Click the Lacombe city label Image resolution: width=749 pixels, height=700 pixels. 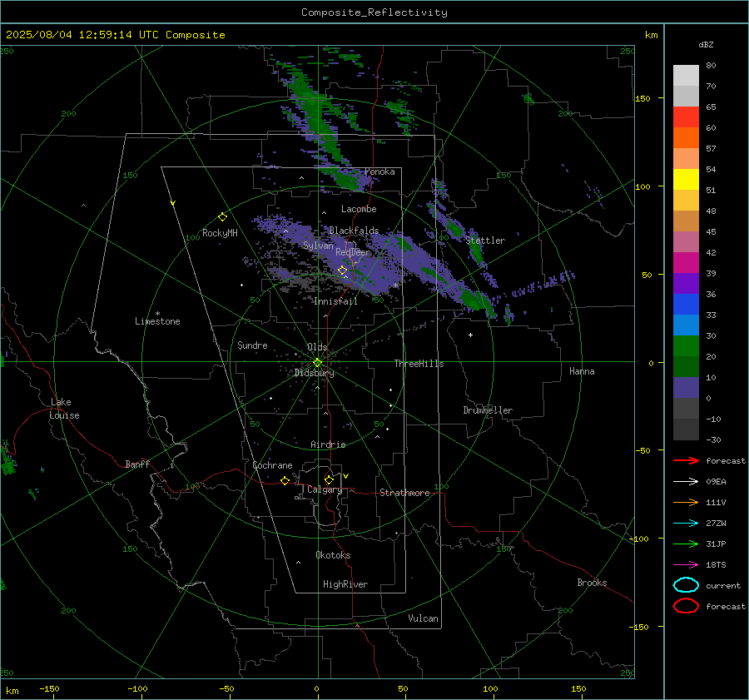click(x=359, y=209)
